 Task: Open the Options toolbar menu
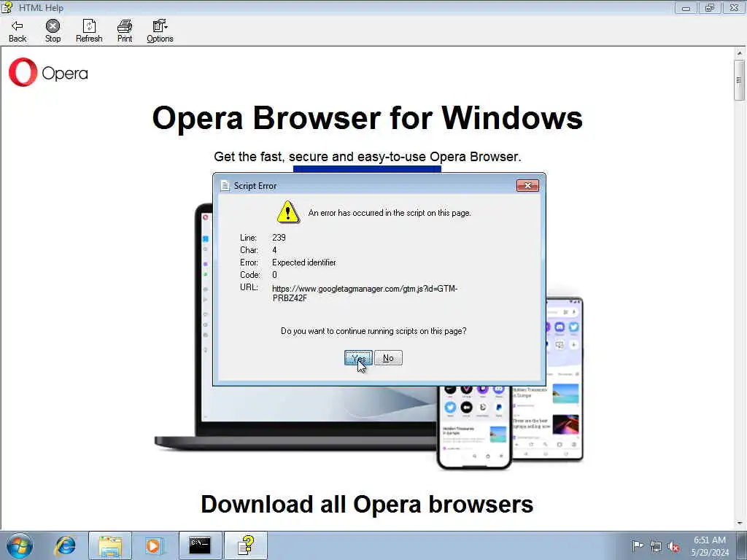pyautogui.click(x=160, y=31)
